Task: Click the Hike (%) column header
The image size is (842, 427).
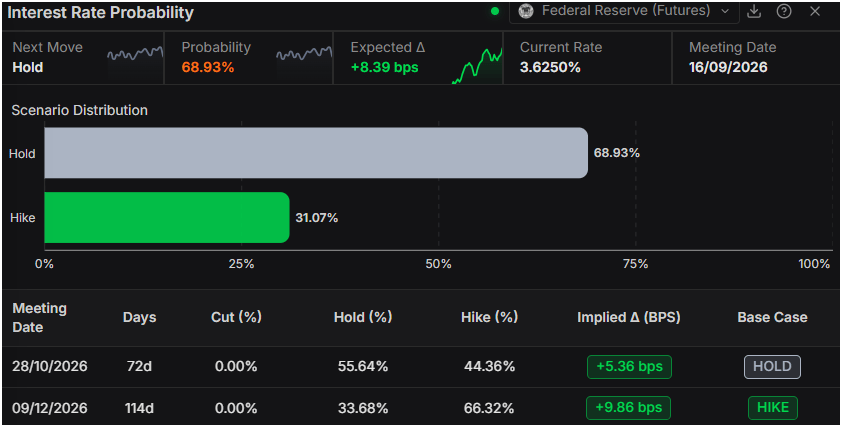Action: pyautogui.click(x=489, y=317)
